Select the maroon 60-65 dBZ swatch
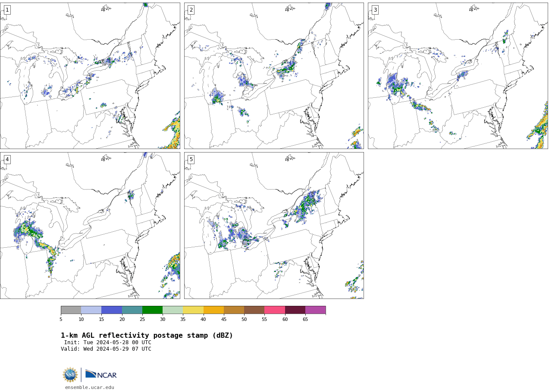This screenshot has width=552, height=392. pos(295,310)
